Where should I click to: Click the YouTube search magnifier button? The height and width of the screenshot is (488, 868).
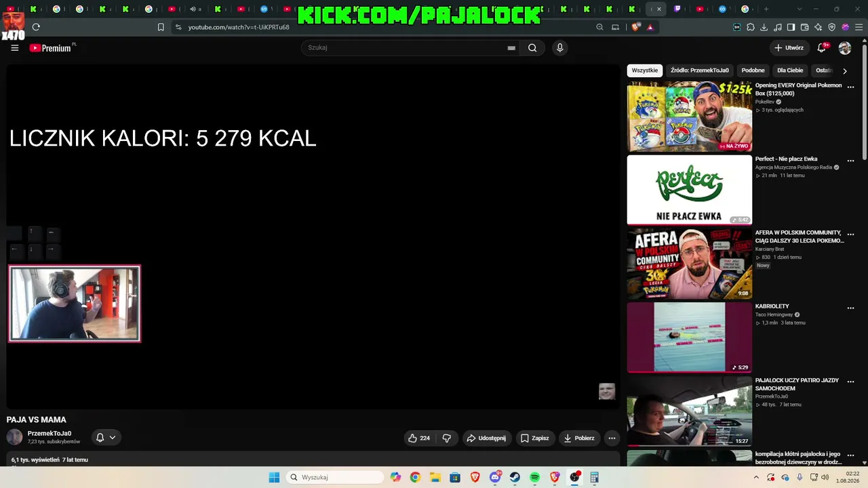pyautogui.click(x=532, y=48)
